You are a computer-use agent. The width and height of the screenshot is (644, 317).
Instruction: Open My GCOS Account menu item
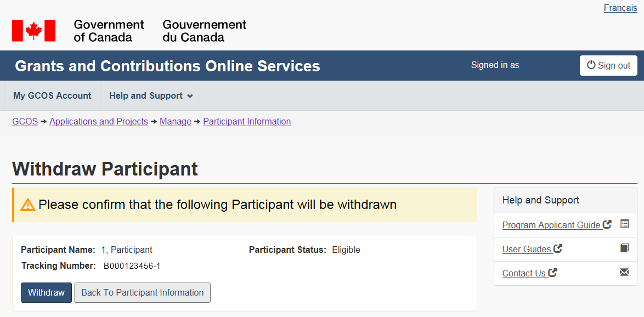(x=52, y=96)
